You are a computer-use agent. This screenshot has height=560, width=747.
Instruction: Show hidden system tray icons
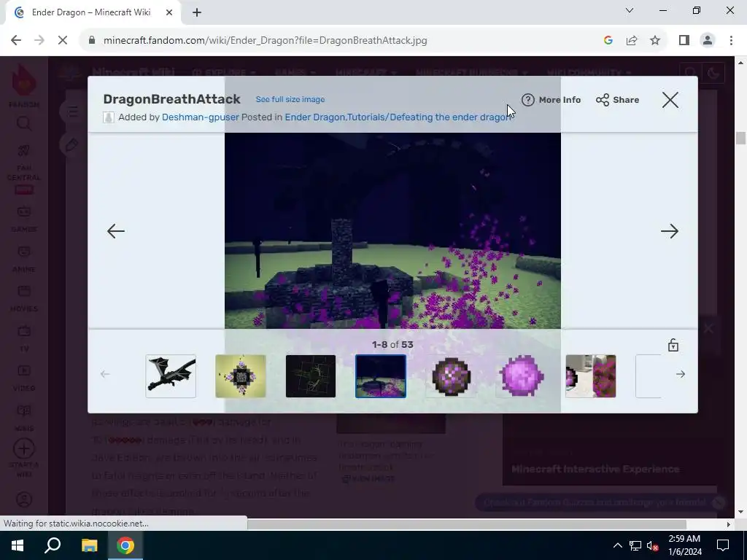click(617, 545)
